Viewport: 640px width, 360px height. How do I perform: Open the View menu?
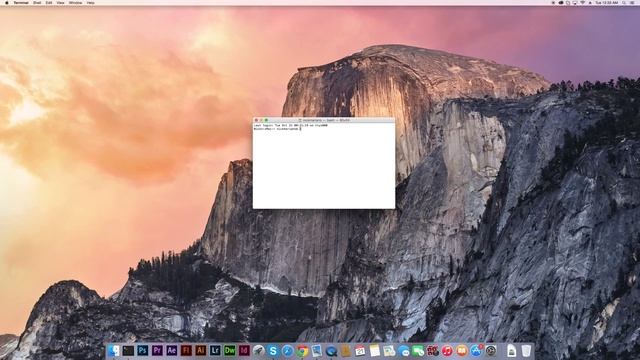pos(60,2)
